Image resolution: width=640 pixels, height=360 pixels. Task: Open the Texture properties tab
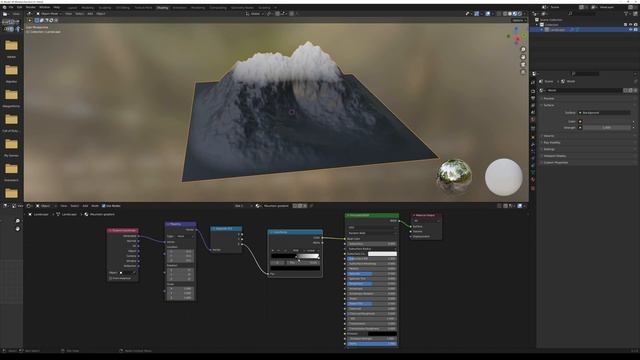click(533, 188)
